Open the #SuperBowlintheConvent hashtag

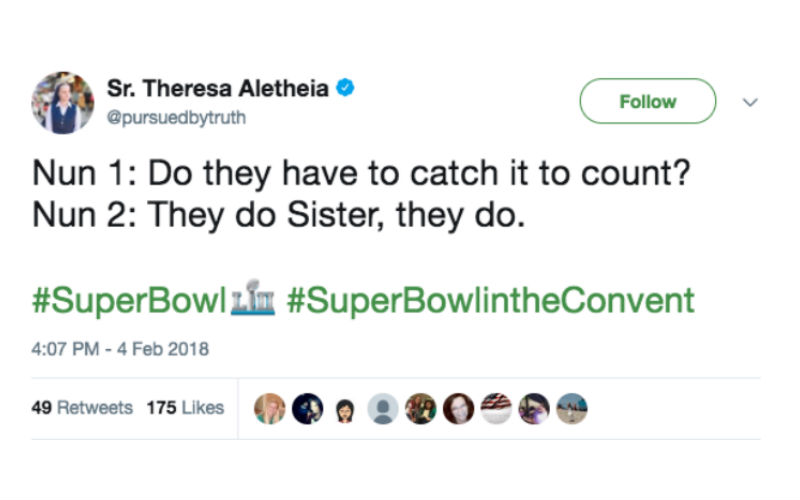point(490,299)
